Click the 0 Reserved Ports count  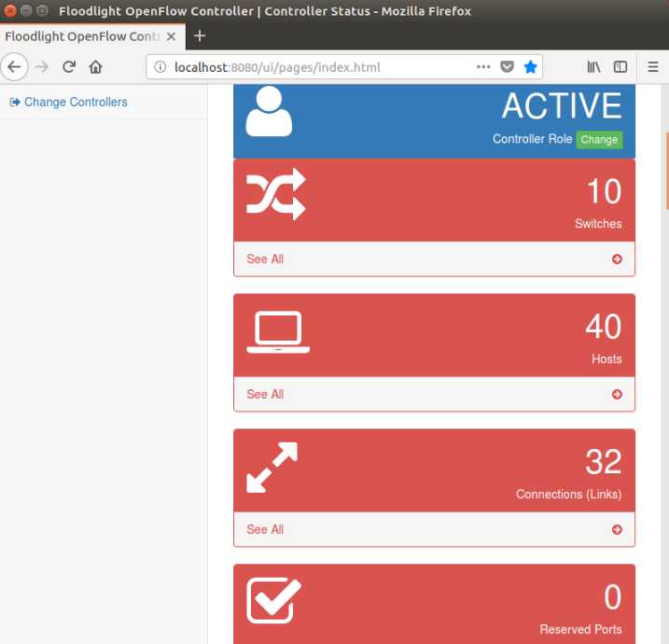[x=613, y=597]
